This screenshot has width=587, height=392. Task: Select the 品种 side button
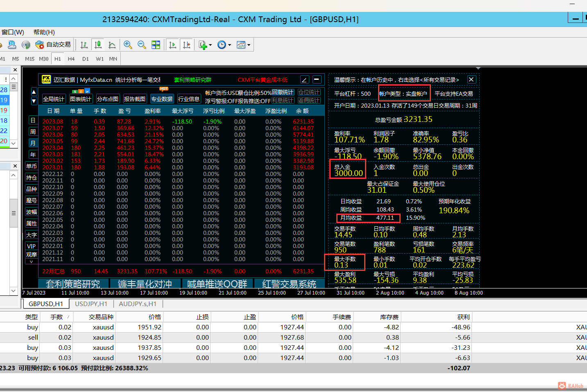32,189
